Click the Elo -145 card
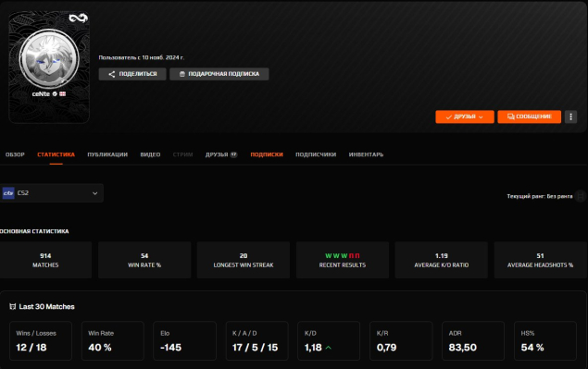This screenshot has height=369, width=588. pyautogui.click(x=185, y=341)
